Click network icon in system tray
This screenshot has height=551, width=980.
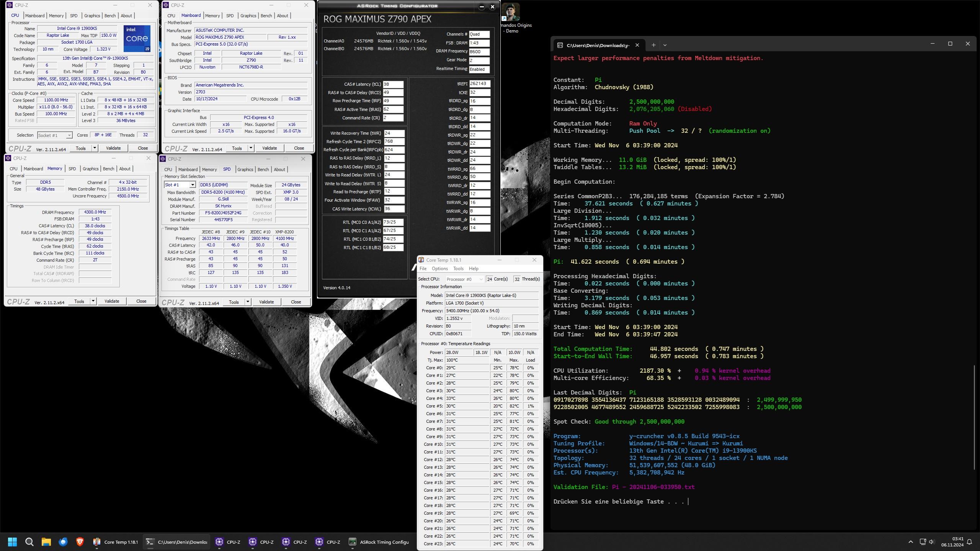tap(923, 542)
